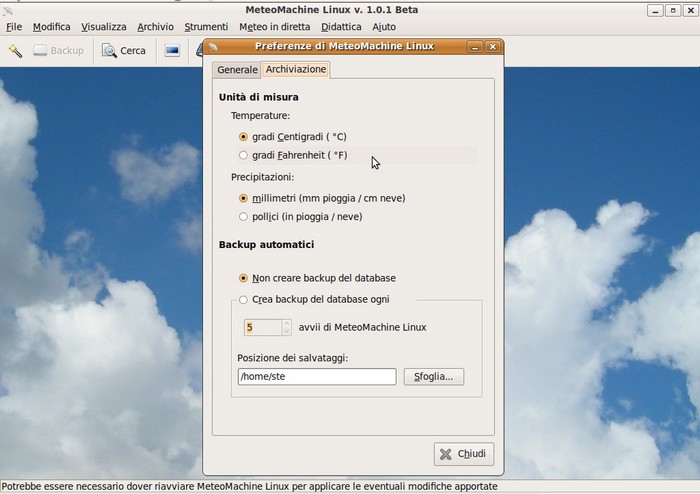700x494 pixels.
Task: Select the Archiviazione tab
Action: pos(296,69)
